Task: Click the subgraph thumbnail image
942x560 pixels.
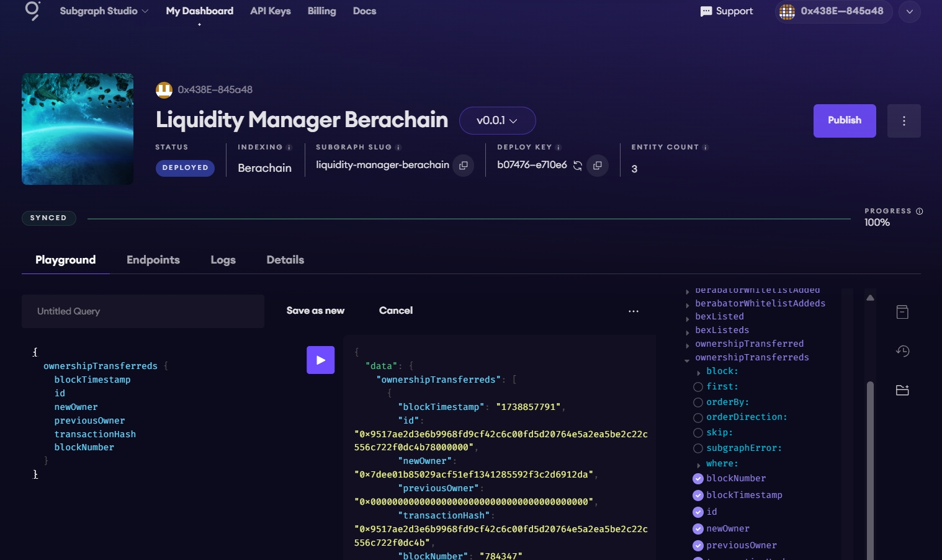Action: pyautogui.click(x=78, y=129)
